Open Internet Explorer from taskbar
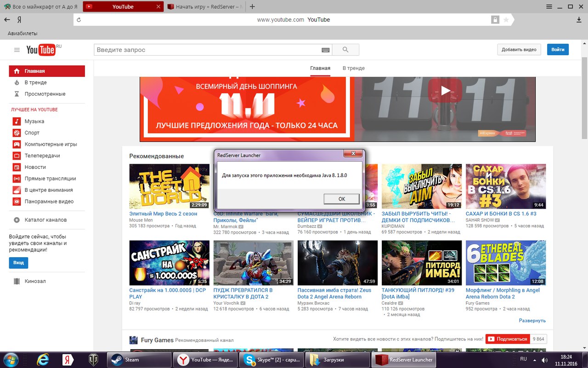 coord(43,359)
